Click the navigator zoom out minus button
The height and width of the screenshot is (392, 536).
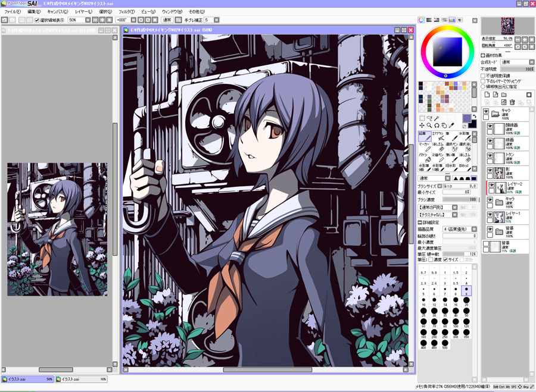518,39
